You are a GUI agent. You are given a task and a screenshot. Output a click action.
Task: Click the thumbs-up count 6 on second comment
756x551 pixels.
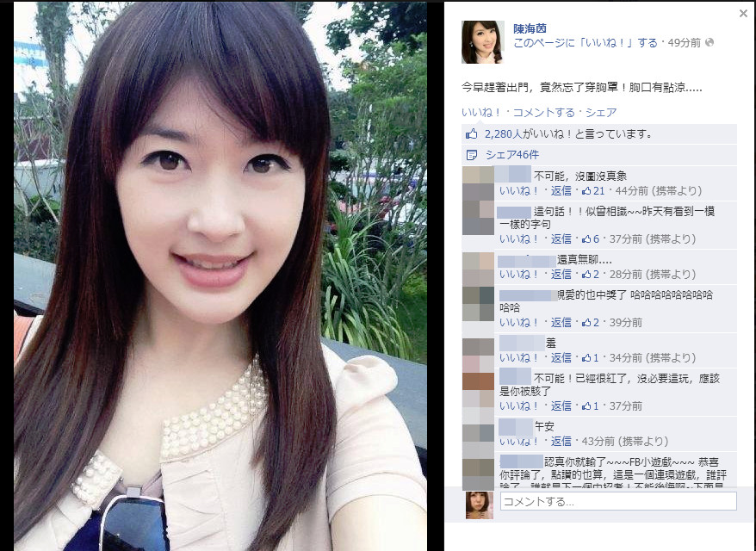tap(591, 239)
